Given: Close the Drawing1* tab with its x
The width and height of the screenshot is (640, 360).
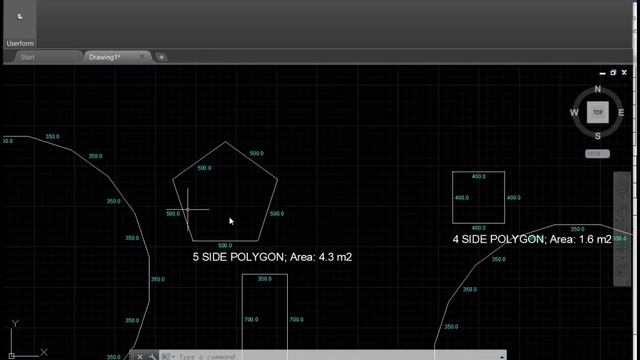Looking at the screenshot, I should [142, 57].
